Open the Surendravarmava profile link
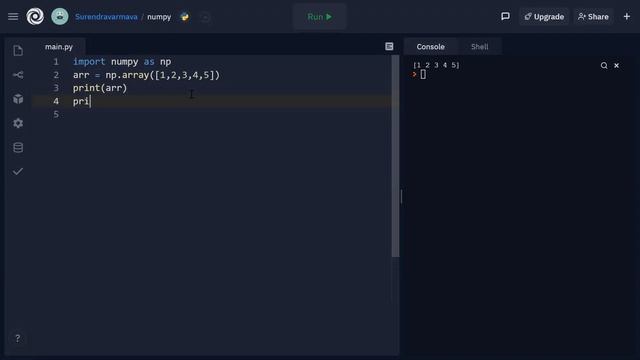 [106, 17]
